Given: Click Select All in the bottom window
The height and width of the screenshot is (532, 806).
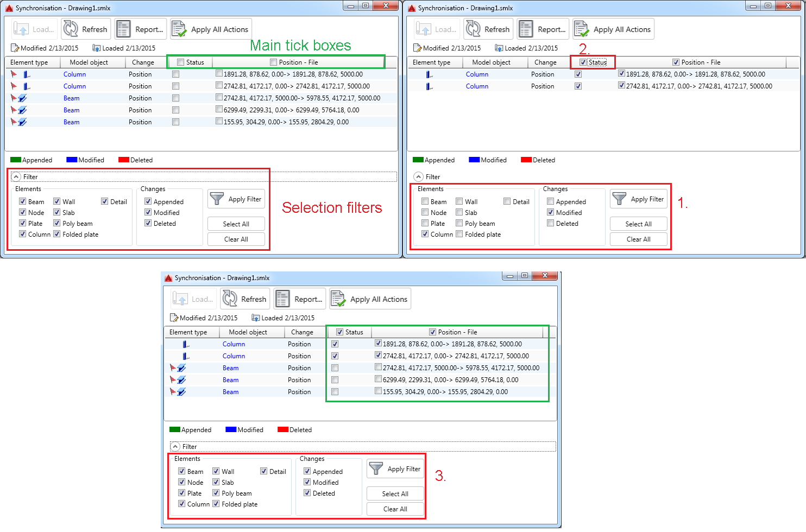Looking at the screenshot, I should pos(395,494).
